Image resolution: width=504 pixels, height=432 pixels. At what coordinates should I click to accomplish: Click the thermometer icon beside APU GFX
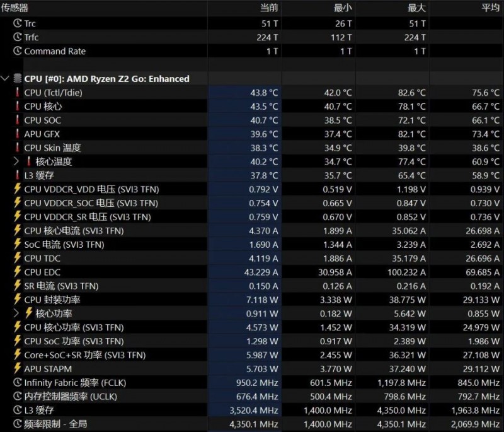pyautogui.click(x=18, y=134)
